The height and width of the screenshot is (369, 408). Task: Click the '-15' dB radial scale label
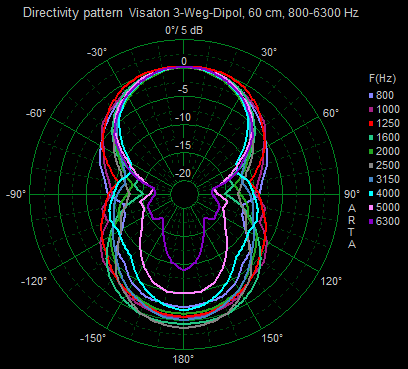coord(184,145)
